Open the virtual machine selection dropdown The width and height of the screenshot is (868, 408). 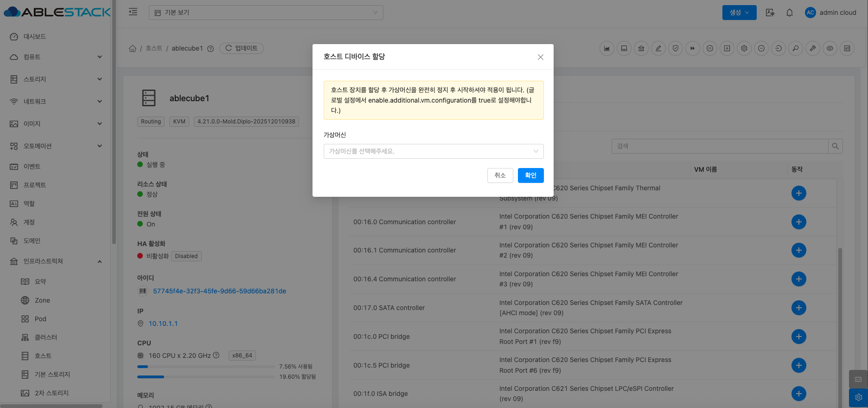(x=433, y=151)
